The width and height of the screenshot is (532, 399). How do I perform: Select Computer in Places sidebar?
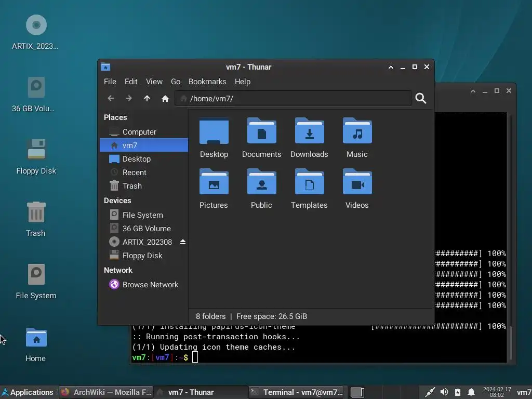tap(144, 132)
